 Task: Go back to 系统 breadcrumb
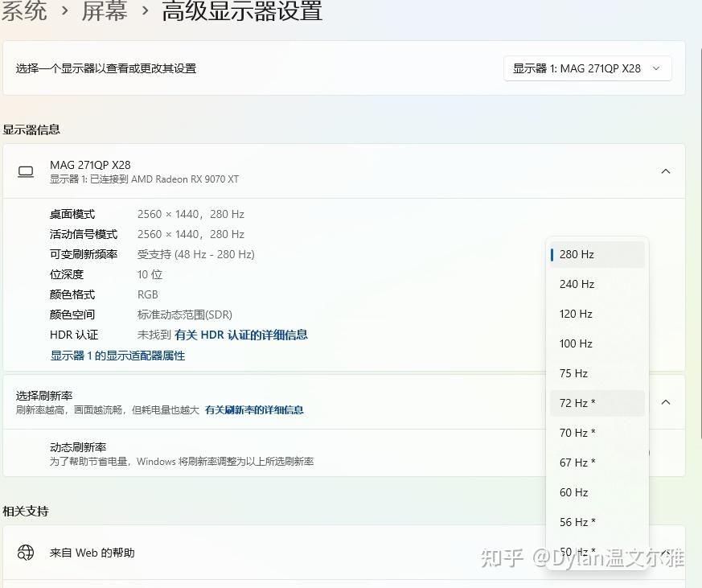point(24,10)
